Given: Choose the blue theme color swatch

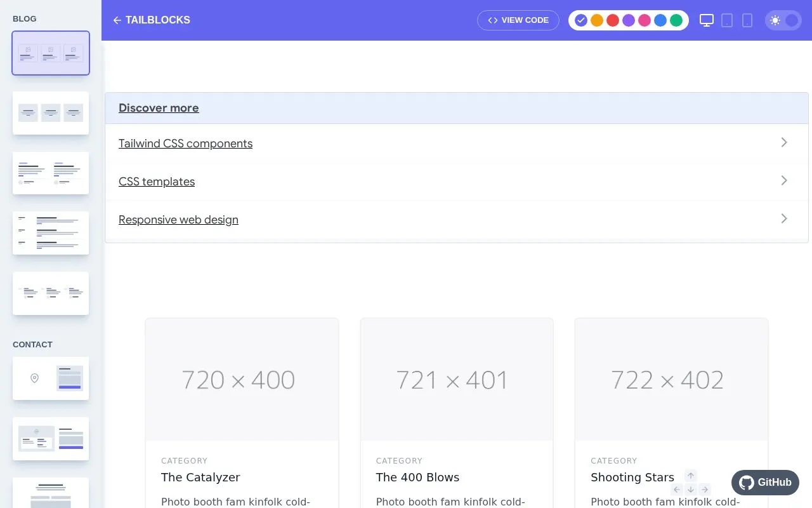Looking at the screenshot, I should (660, 20).
